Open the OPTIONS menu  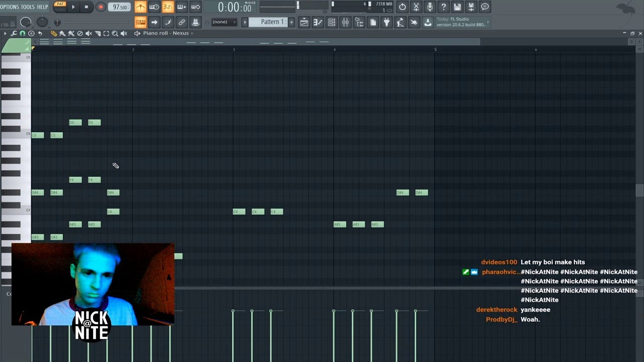(x=10, y=7)
